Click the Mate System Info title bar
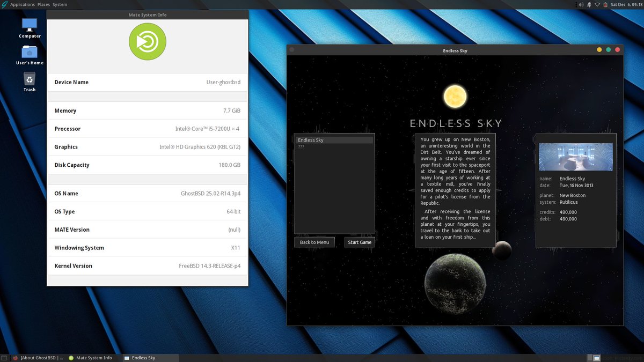644x362 pixels. tap(148, 14)
